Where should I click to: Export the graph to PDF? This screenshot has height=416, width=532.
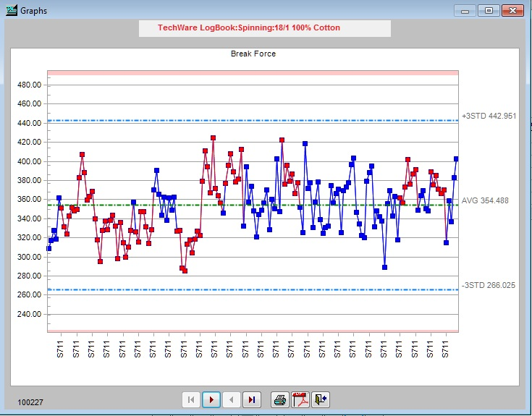[300, 400]
